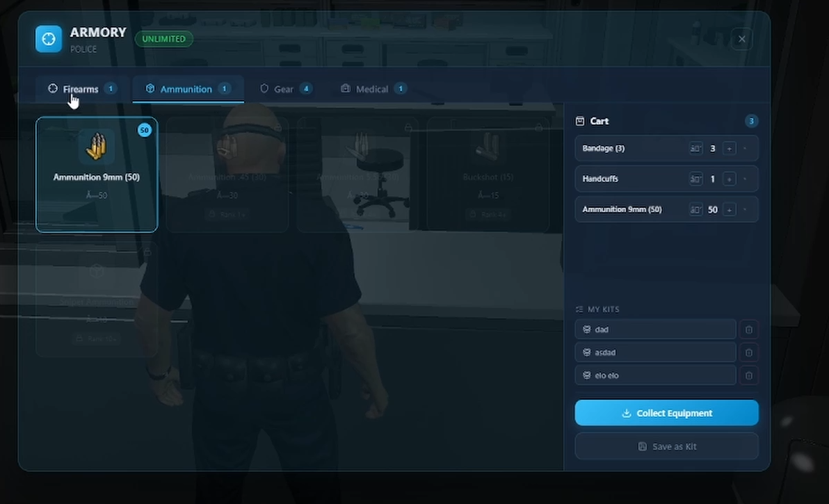Select the locked Ammunition .45 (30) card
This screenshot has height=504, width=829.
pyautogui.click(x=227, y=174)
